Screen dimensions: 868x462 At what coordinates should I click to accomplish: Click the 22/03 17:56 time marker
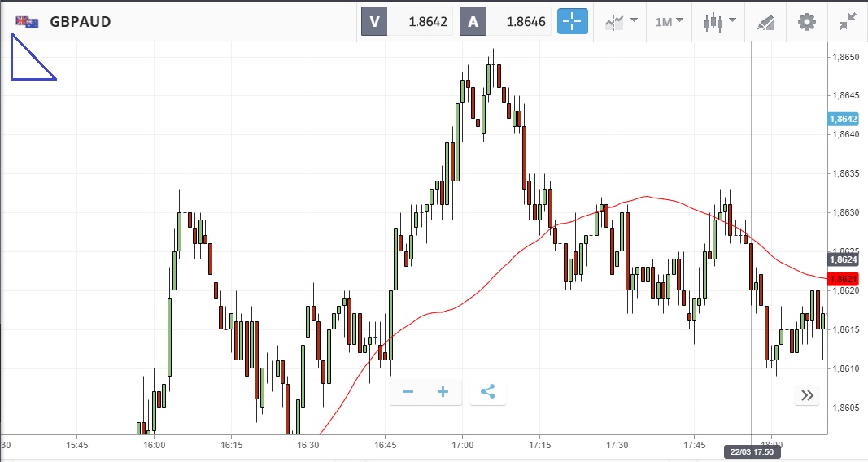click(x=752, y=452)
